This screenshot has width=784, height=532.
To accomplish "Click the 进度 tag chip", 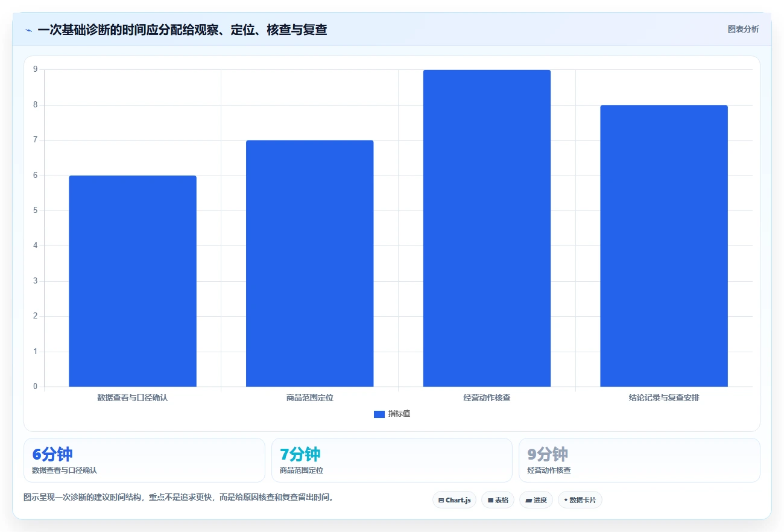I will 536,500.
